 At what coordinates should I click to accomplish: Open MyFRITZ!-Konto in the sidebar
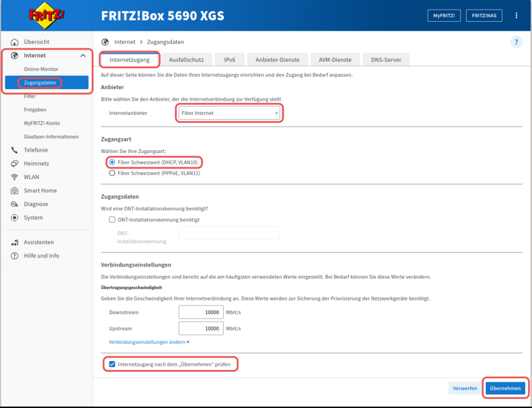41,124
